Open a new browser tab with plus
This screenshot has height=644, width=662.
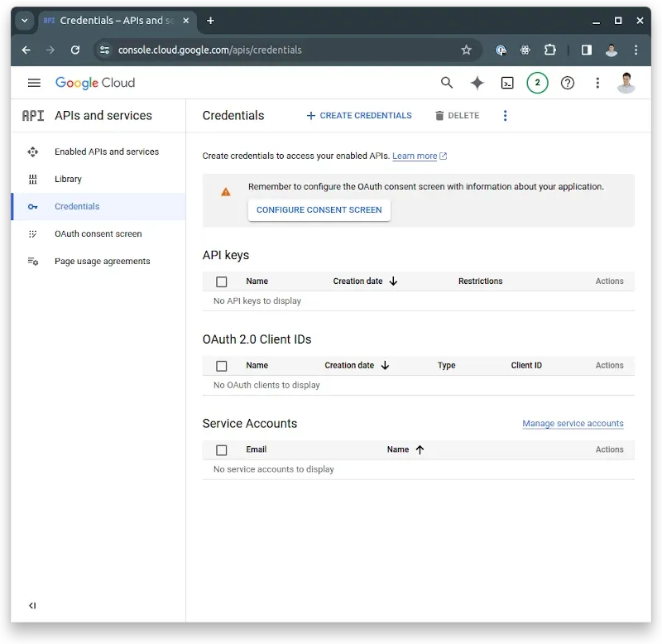click(x=210, y=20)
